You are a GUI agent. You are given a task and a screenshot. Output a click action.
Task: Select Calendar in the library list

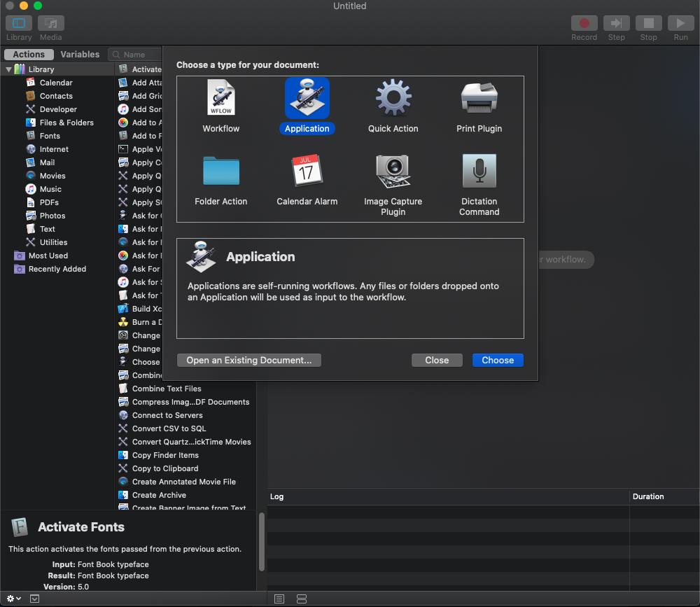point(56,83)
